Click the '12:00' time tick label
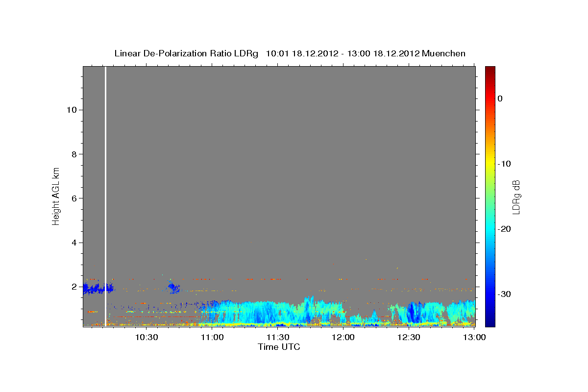Image resolution: width=588 pixels, height=392 pixels. [x=343, y=338]
